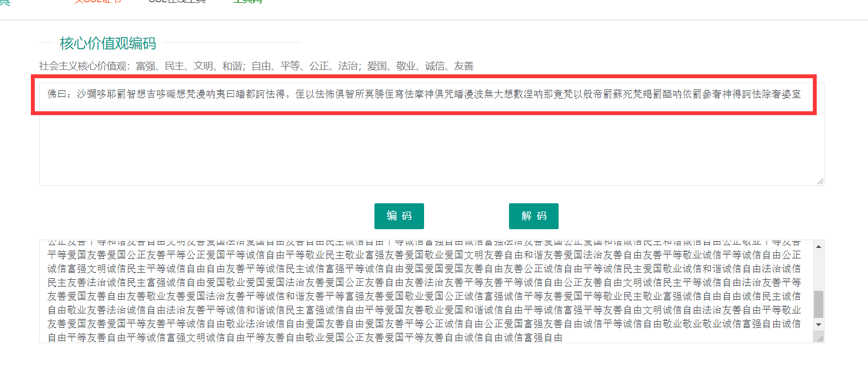Click the output box scrollbar thumb
This screenshot has width=868, height=368.
[818, 304]
